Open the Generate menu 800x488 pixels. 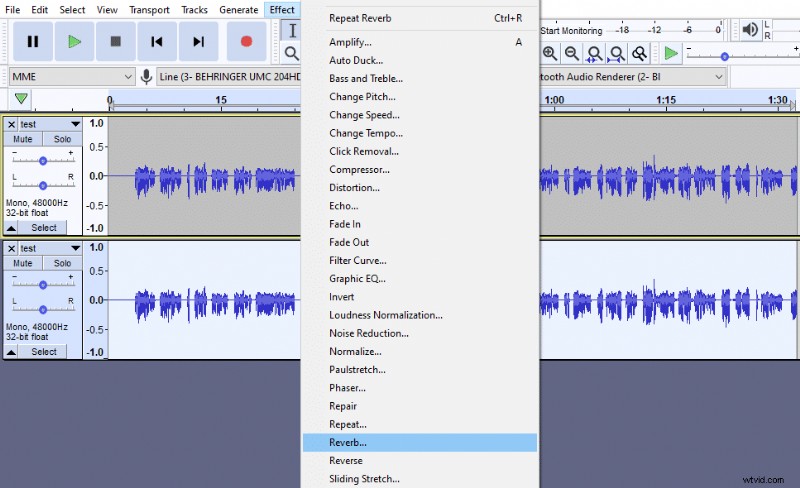click(238, 10)
